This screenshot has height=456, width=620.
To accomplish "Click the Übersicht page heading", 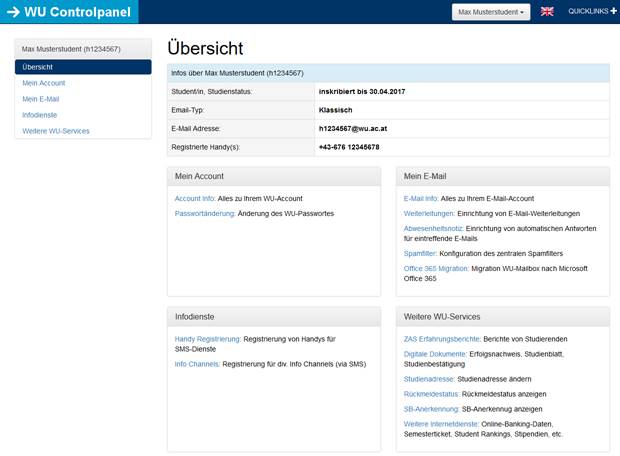I will pos(205,48).
